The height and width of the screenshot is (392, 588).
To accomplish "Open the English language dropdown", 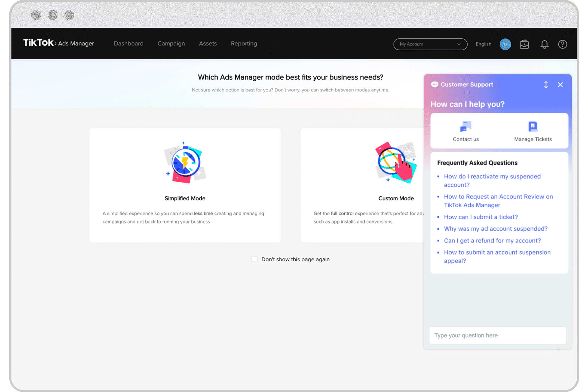I will click(x=483, y=43).
